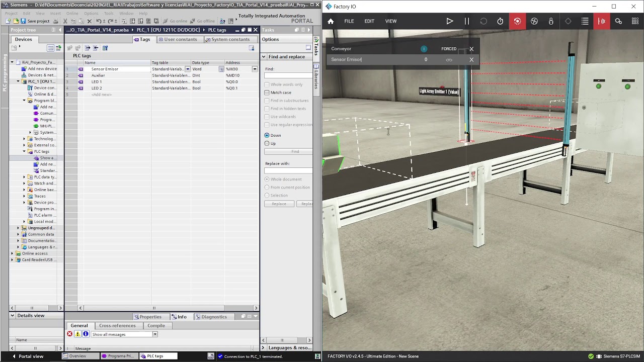644x362 pixels.
Task: Remove the Conveyor tag row
Action: (x=471, y=49)
